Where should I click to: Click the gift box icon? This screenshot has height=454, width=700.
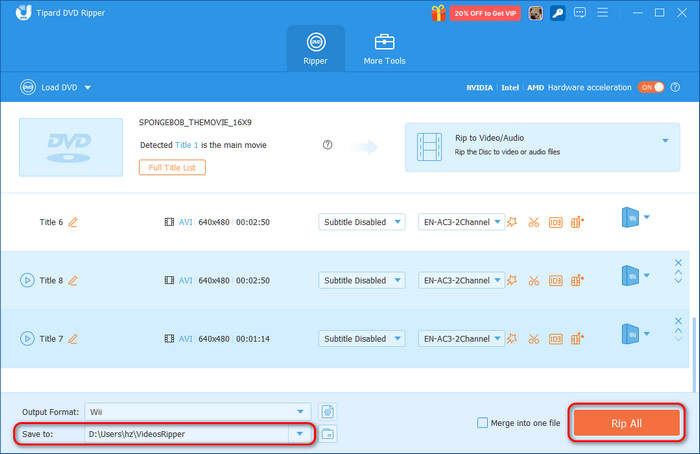pyautogui.click(x=438, y=13)
